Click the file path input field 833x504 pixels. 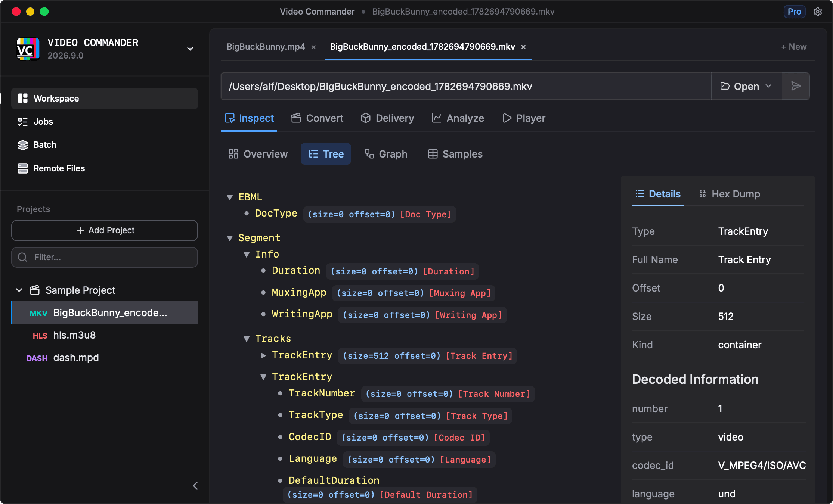(x=466, y=86)
